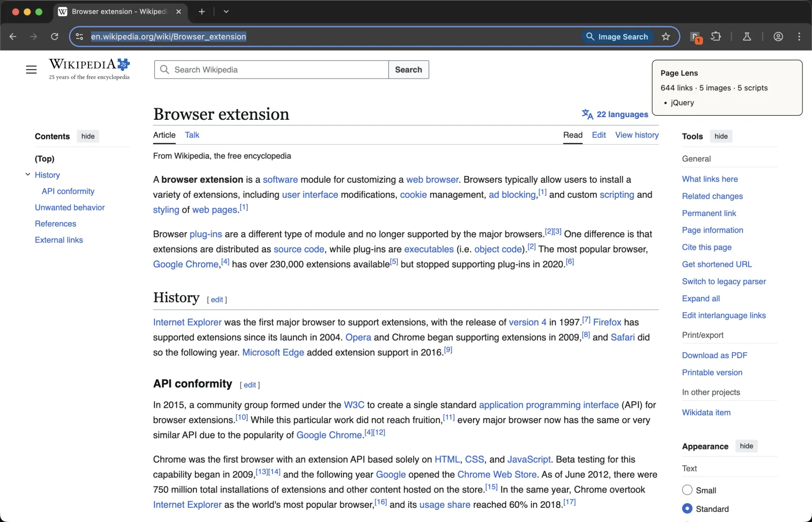This screenshot has width=812, height=522.
Task: Open citation [9] after Edge sentence
Action: (448, 350)
